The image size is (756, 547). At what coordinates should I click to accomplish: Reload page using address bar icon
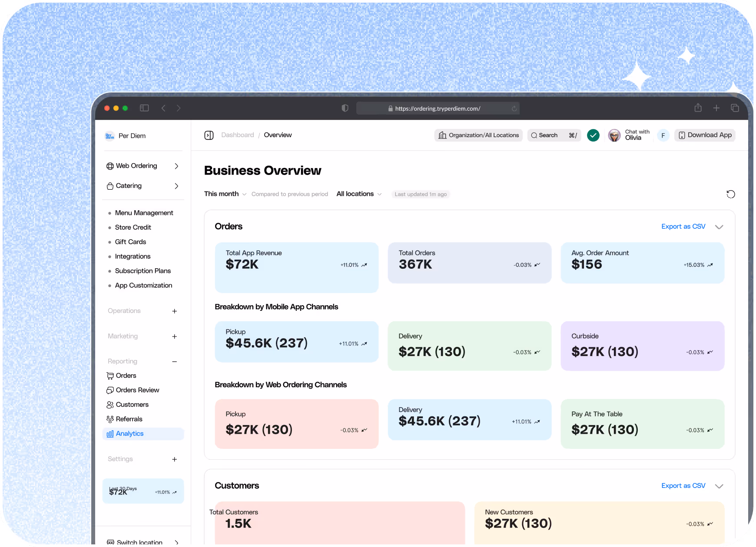pos(514,109)
